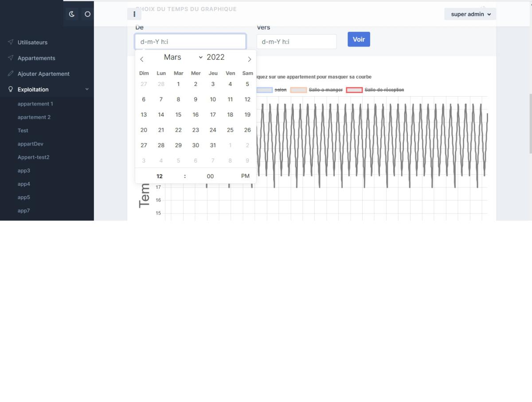Click the salon blue legend swatch
The image size is (532, 402).
(x=264, y=90)
